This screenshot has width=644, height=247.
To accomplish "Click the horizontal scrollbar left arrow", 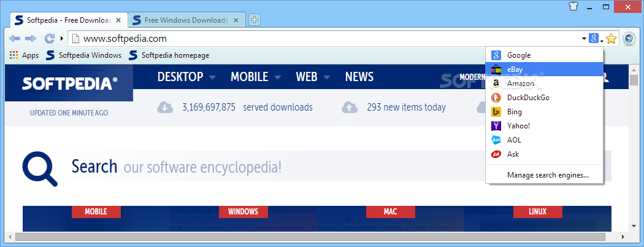I will pos(10,237).
